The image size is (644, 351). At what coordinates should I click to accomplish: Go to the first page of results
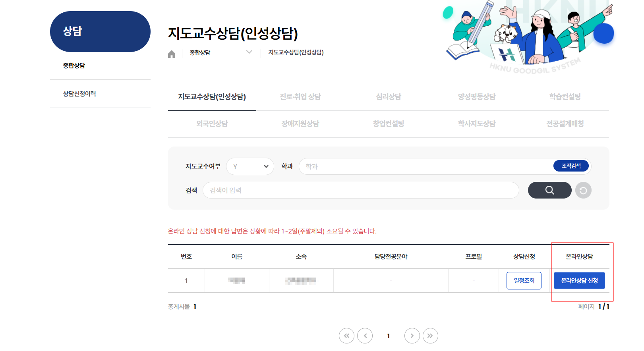346,336
